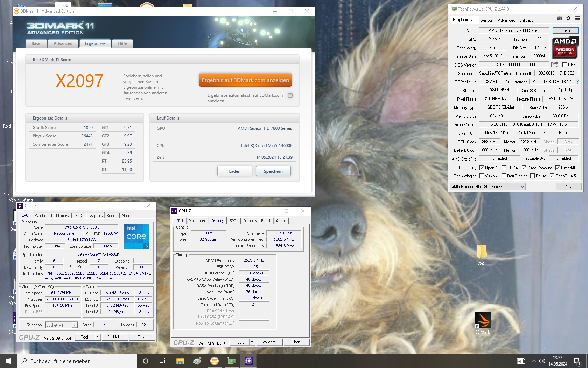Open the Validation tab in GPU-Z

pos(527,20)
